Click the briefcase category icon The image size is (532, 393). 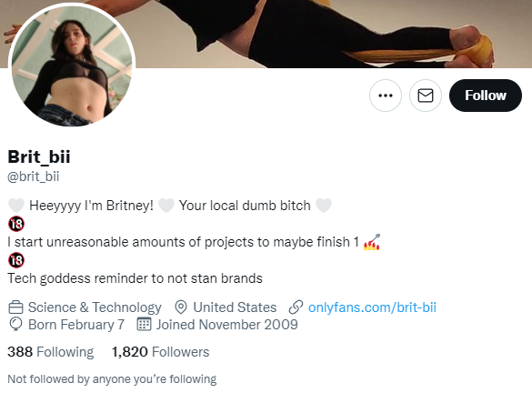15,307
